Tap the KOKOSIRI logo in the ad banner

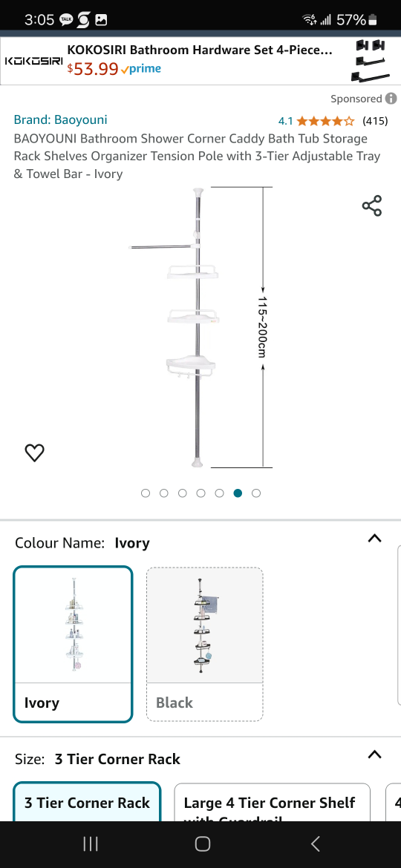33,61
